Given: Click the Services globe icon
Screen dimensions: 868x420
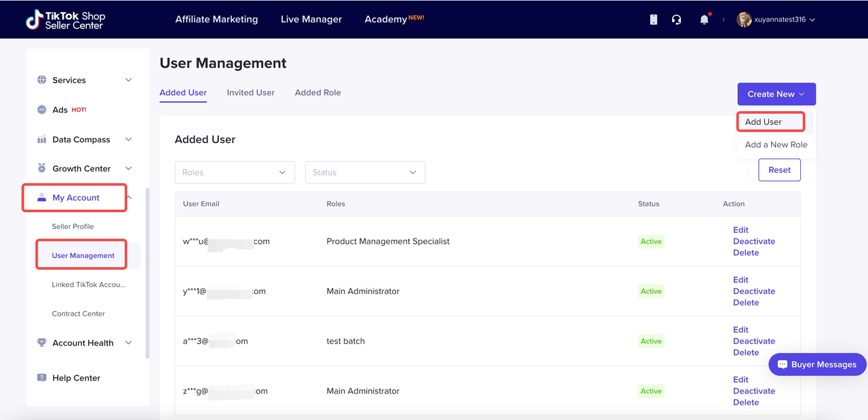Looking at the screenshot, I should click(x=42, y=80).
